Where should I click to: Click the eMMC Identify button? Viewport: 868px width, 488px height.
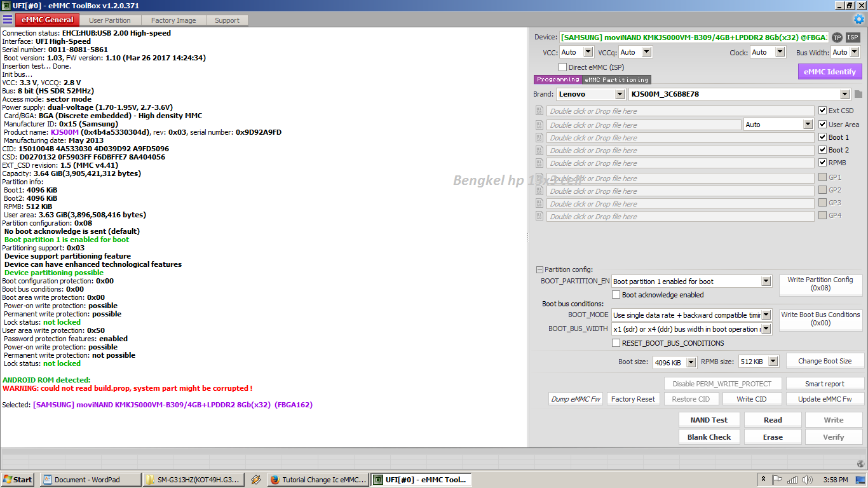(830, 72)
